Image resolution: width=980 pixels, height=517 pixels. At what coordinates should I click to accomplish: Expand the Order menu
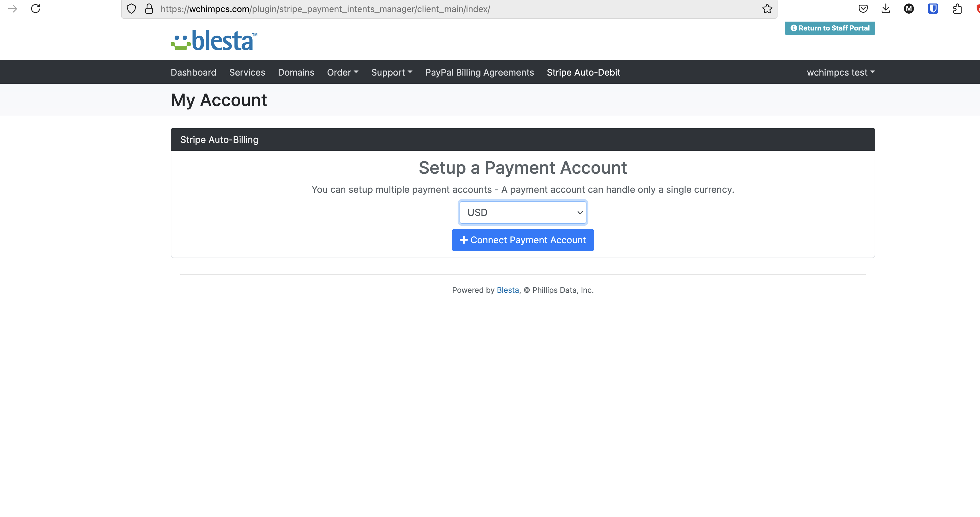point(342,72)
